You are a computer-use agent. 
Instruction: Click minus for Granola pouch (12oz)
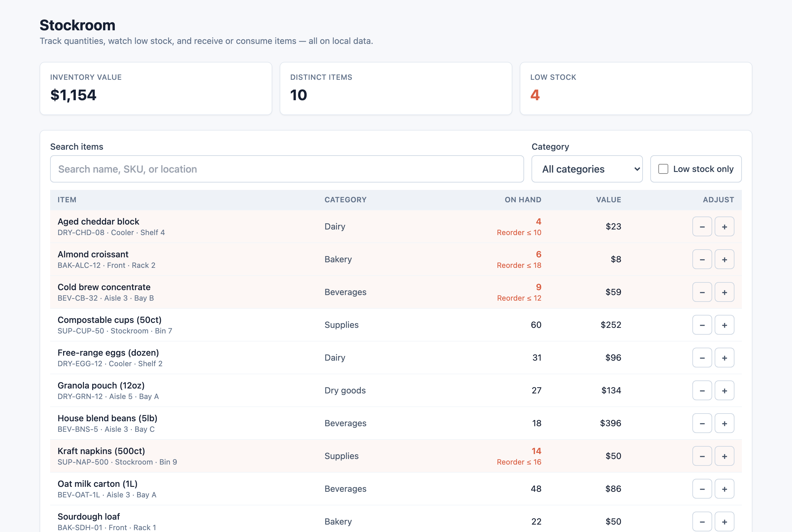[x=702, y=391]
